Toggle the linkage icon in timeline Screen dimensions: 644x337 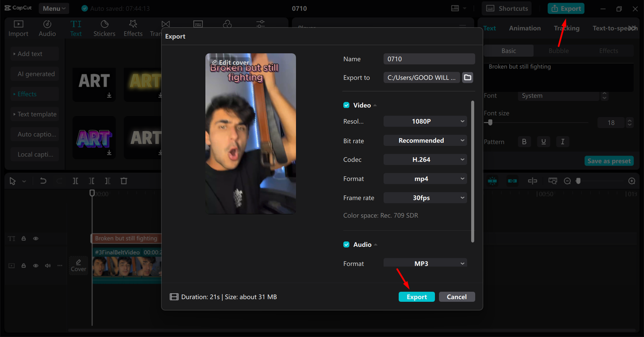(512, 181)
